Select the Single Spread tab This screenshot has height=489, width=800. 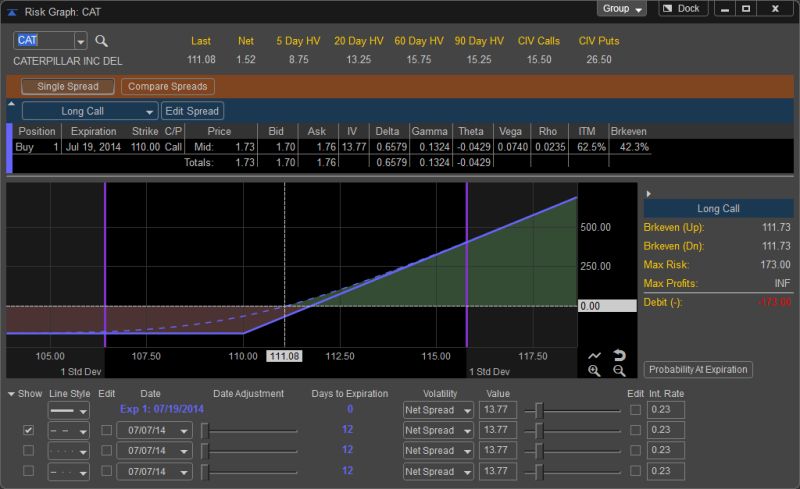click(x=67, y=86)
